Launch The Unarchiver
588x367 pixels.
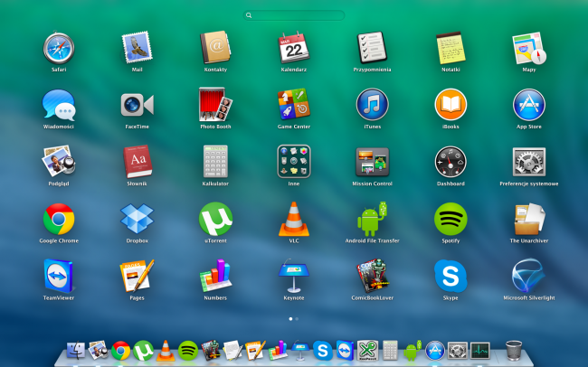[x=529, y=219]
